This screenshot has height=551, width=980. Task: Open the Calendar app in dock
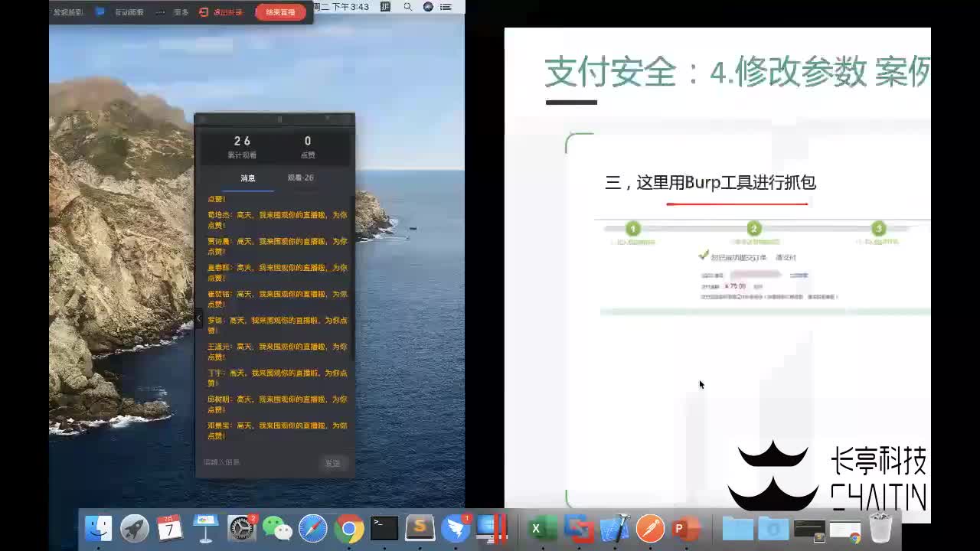click(x=170, y=528)
